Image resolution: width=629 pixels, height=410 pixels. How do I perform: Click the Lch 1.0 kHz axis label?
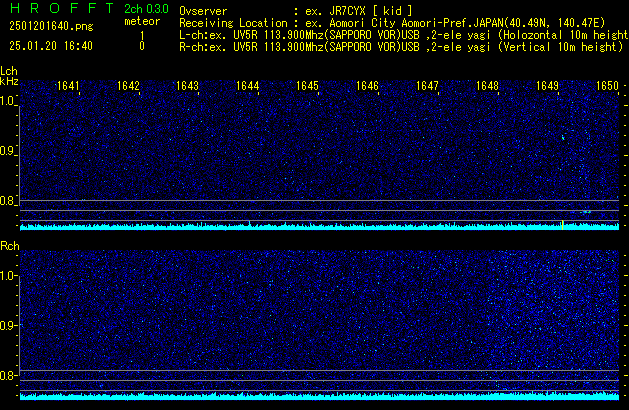click(8, 101)
